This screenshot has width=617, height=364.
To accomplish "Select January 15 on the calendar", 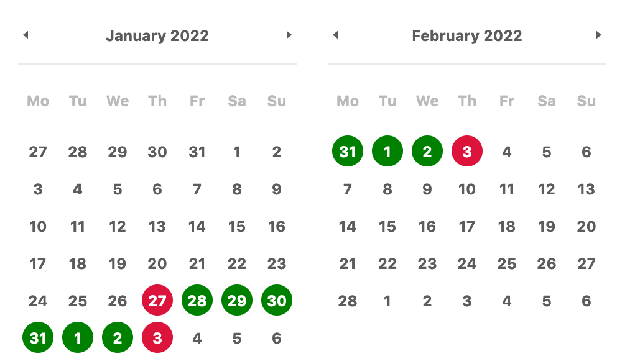I will coord(237,226).
